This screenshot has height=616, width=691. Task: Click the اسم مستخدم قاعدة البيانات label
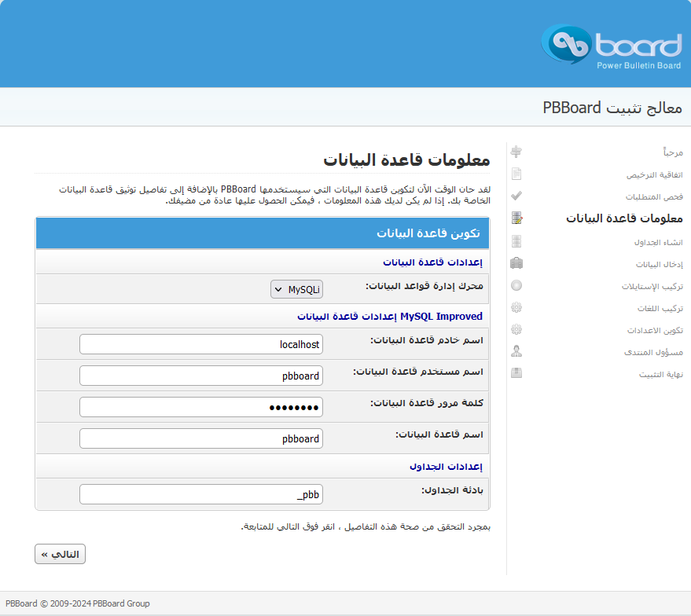417,372
